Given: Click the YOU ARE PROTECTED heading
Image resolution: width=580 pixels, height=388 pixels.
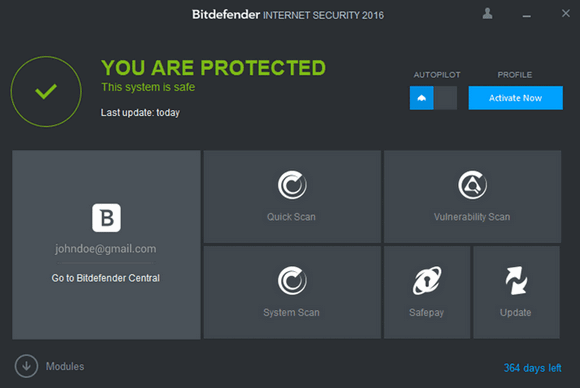Looking at the screenshot, I should coord(213,68).
